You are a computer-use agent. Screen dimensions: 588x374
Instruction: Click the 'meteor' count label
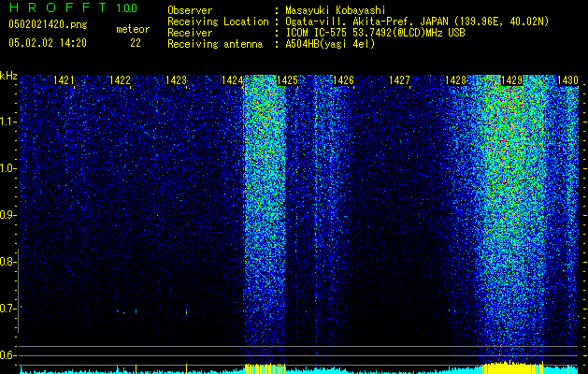[133, 29]
